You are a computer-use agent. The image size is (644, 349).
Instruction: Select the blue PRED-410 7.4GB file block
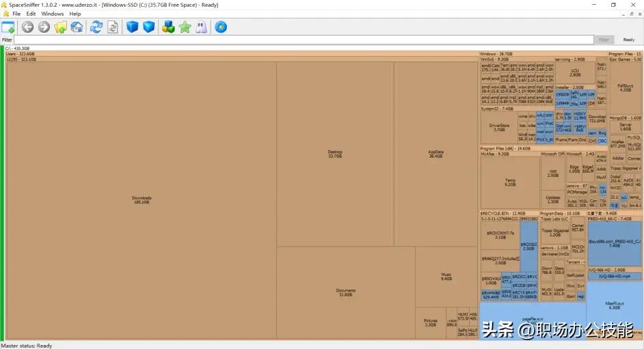click(x=615, y=244)
